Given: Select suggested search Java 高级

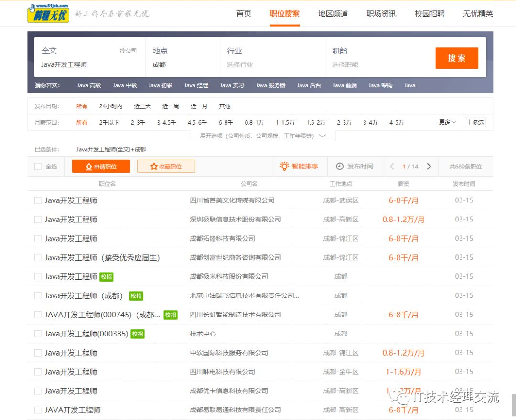Looking at the screenshot, I should pos(89,85).
